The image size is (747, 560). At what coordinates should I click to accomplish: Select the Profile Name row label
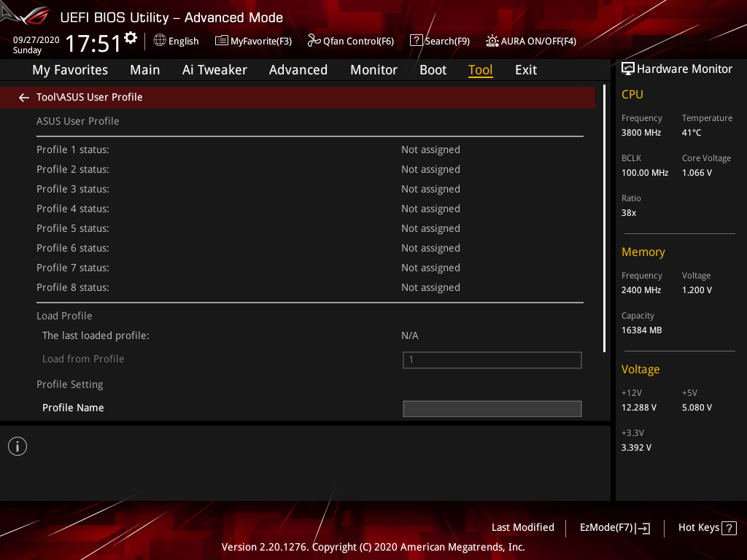pyautogui.click(x=73, y=408)
